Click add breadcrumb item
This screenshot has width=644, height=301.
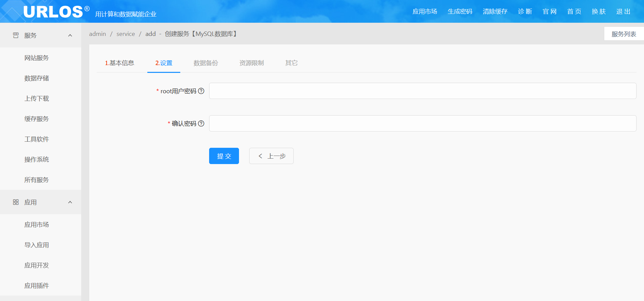pos(150,34)
